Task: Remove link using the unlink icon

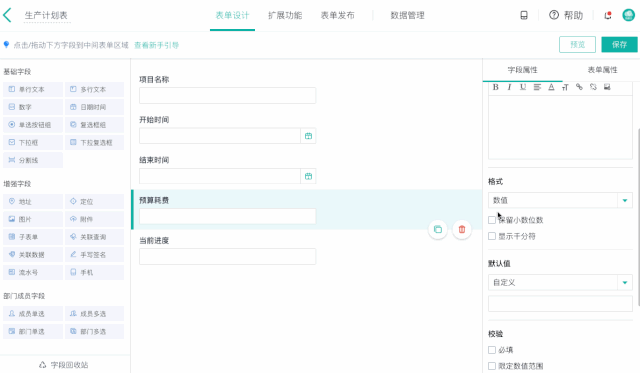Action: click(x=593, y=87)
